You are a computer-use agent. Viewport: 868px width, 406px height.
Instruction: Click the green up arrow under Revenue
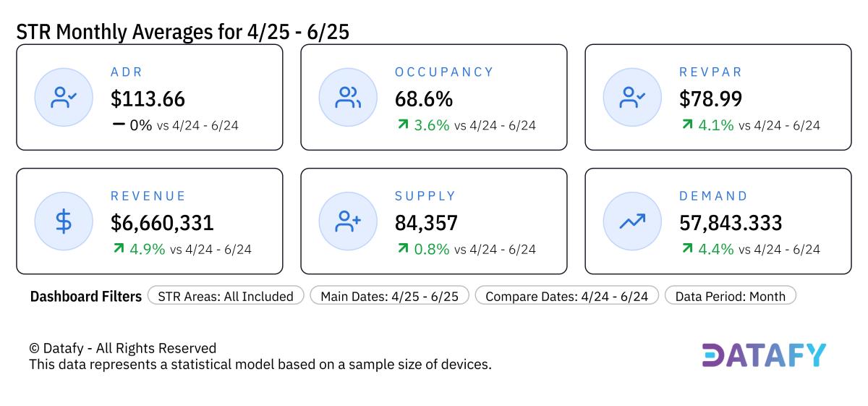click(118, 249)
